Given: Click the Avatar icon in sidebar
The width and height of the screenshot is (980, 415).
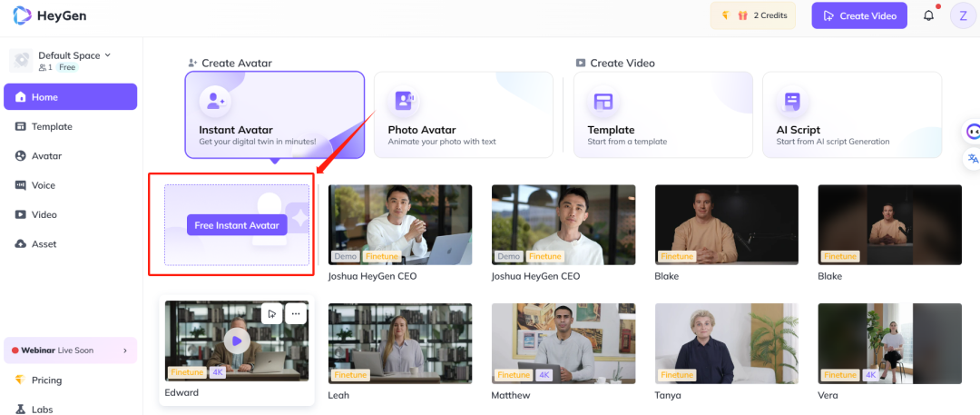Looking at the screenshot, I should [x=21, y=156].
